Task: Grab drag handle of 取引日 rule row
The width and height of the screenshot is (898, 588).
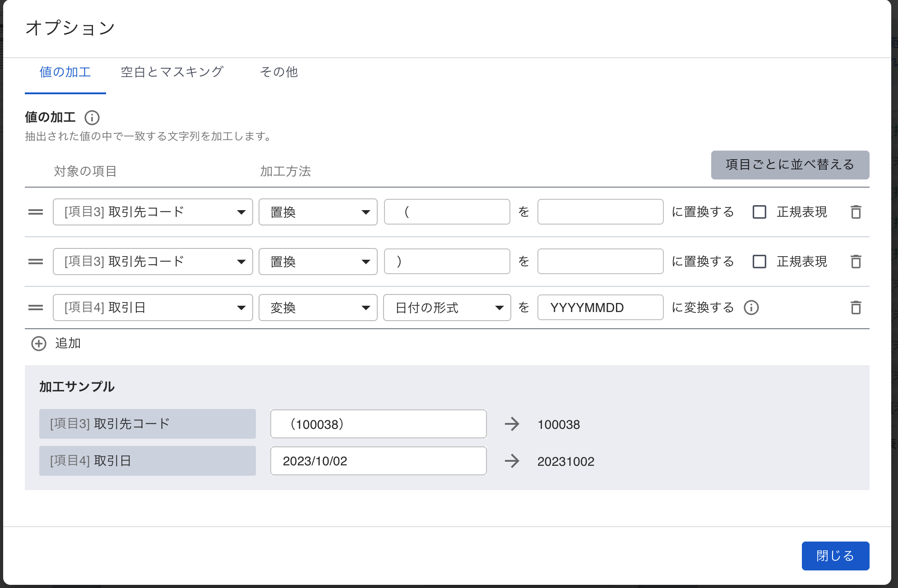Action: (x=36, y=308)
